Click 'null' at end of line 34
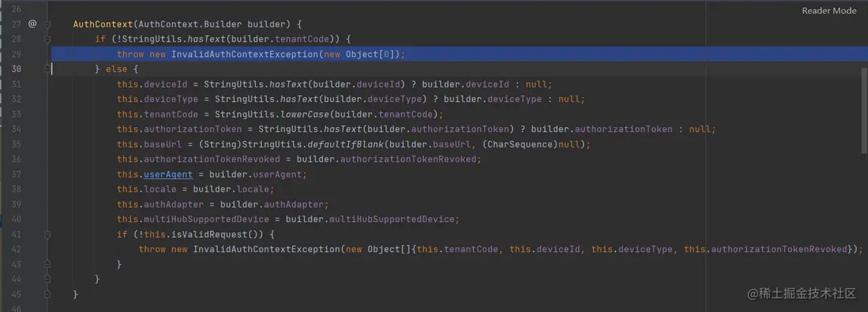The width and height of the screenshot is (868, 312). 700,129
